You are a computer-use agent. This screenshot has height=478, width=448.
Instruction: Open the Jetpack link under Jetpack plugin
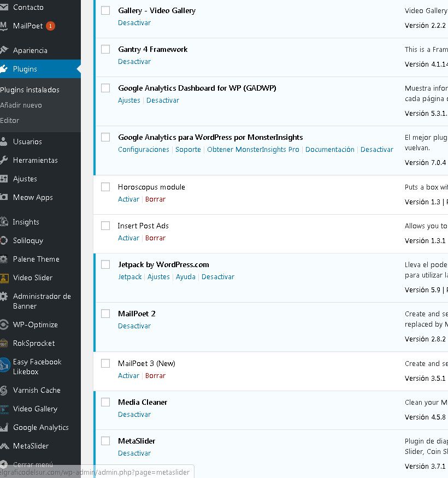click(130, 277)
